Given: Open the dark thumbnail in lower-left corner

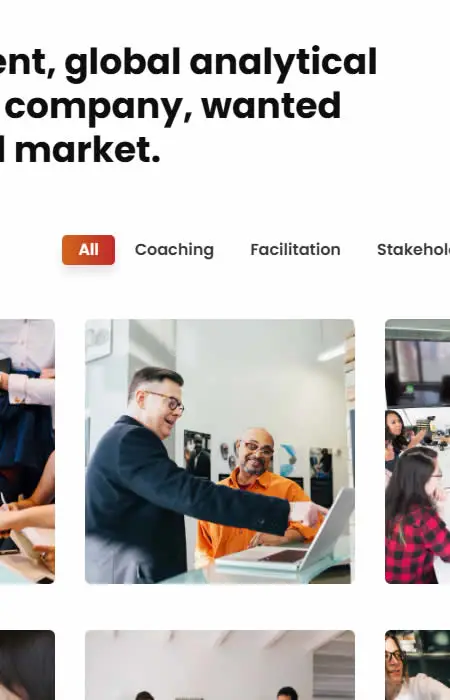Looking at the screenshot, I should [x=27, y=665].
